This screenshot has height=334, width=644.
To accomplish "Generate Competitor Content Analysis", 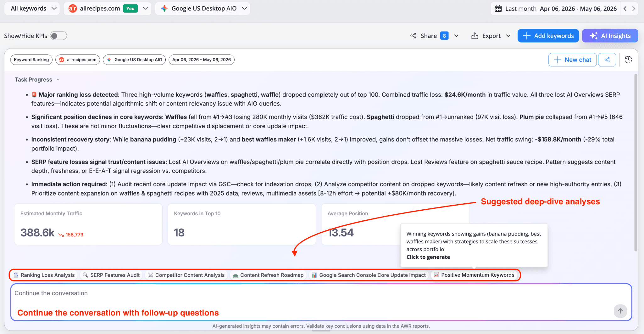I will coord(186,275).
